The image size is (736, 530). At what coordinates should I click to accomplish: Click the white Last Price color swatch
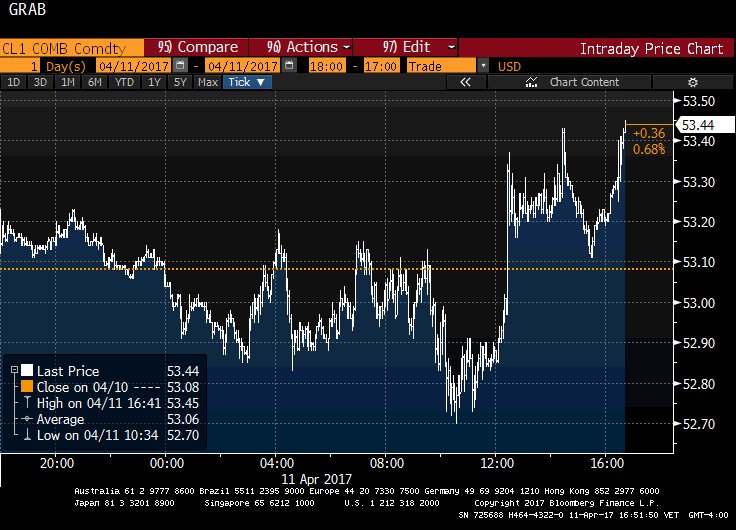27,370
